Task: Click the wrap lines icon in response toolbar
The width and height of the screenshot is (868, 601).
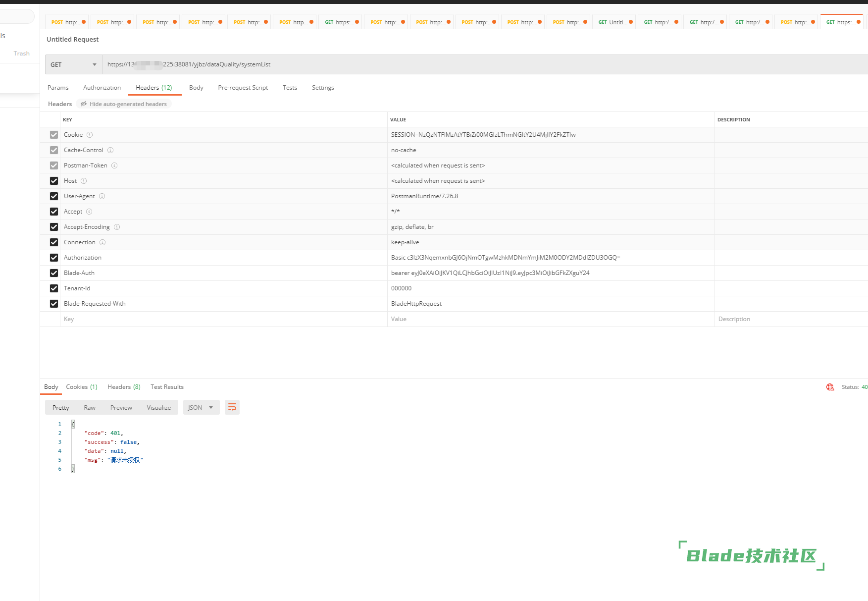Action: click(232, 407)
